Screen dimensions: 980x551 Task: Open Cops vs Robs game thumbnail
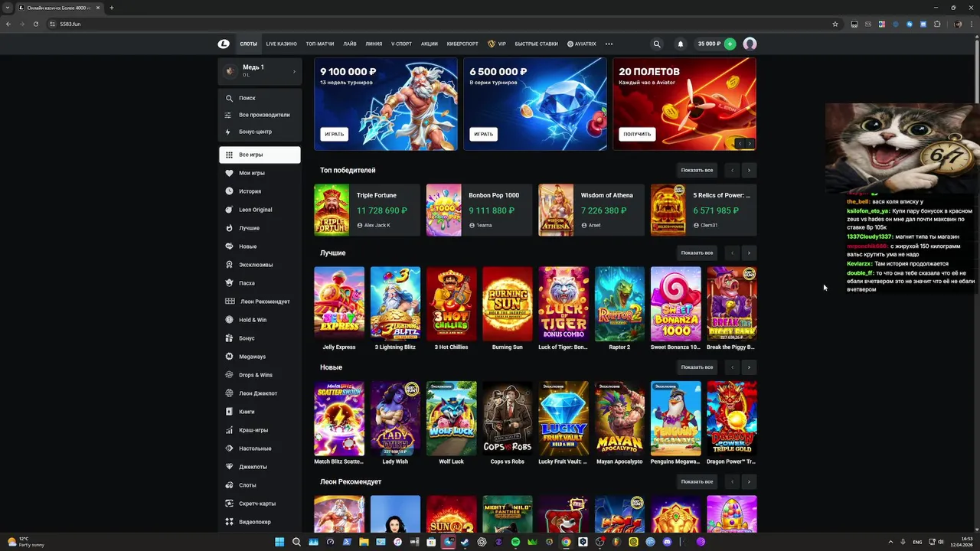pos(508,419)
